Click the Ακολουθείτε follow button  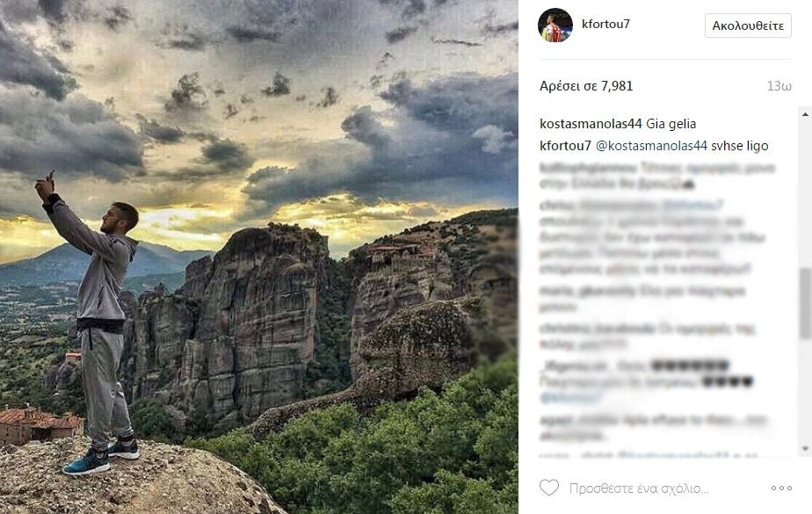(748, 25)
